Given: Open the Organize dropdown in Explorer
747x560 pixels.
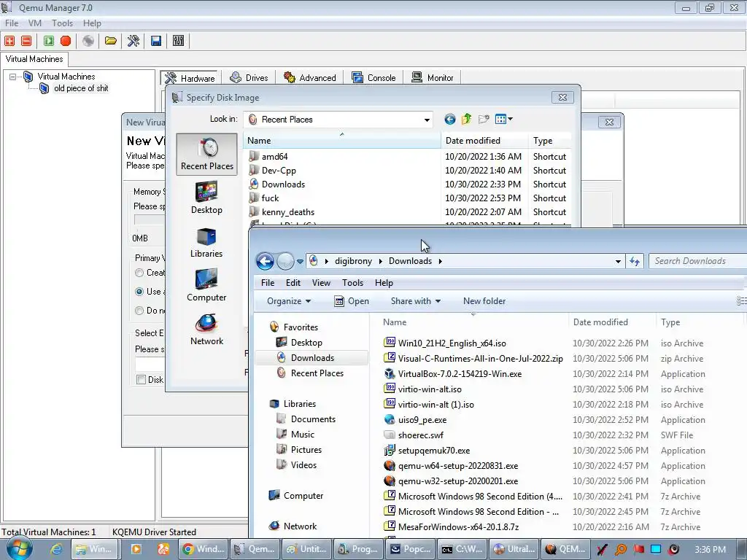Looking at the screenshot, I should (289, 301).
